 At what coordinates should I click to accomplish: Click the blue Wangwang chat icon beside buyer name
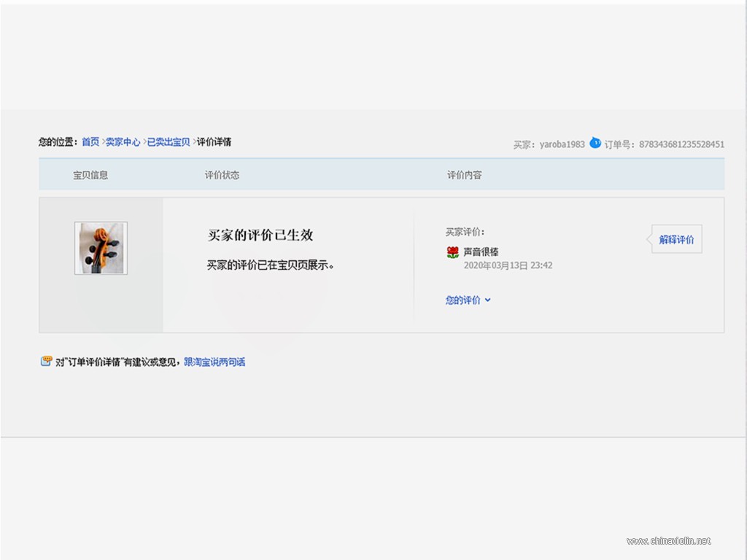(x=595, y=142)
